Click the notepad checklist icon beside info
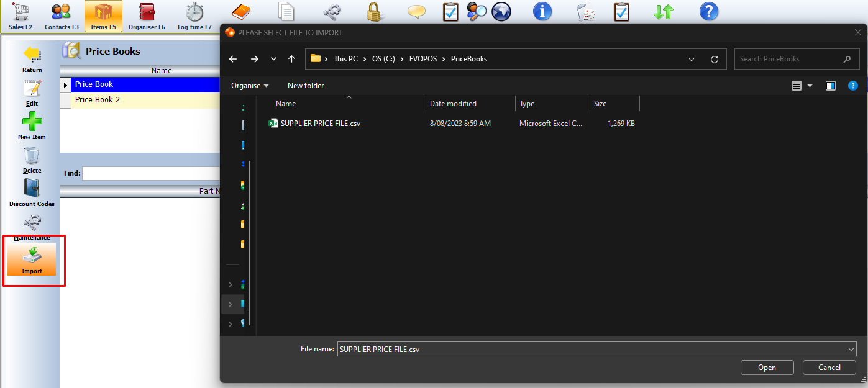This screenshot has height=388, width=868. coord(586,11)
